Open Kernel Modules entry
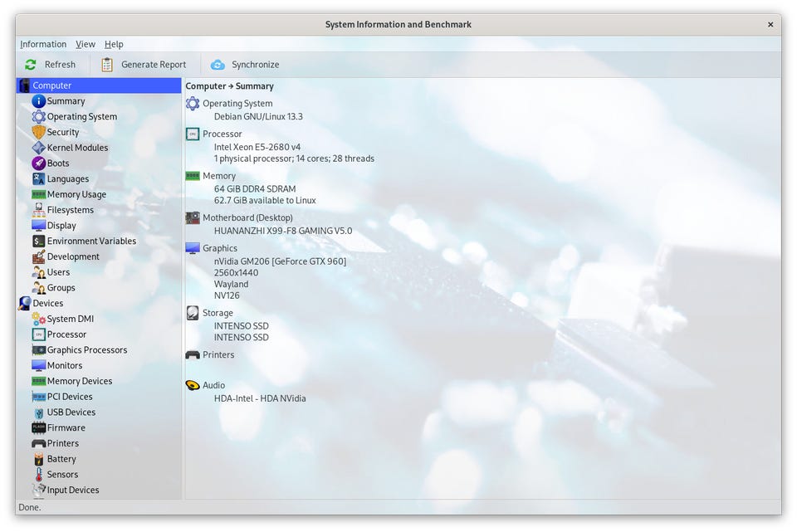 pos(77,148)
